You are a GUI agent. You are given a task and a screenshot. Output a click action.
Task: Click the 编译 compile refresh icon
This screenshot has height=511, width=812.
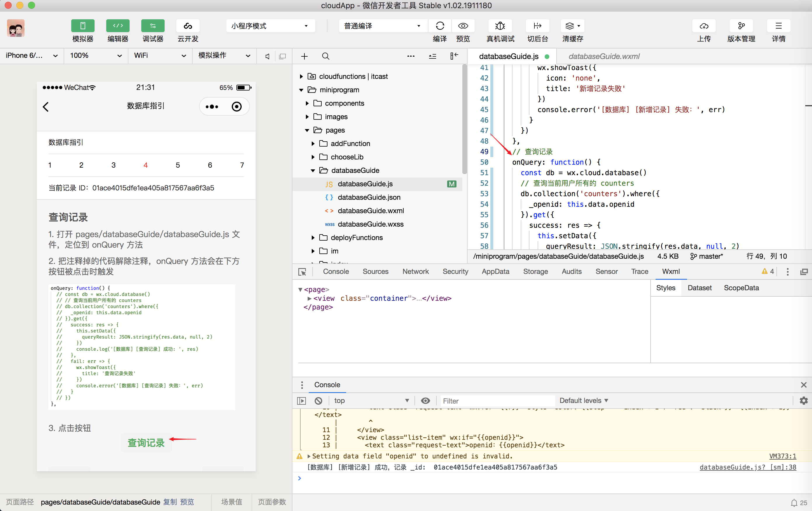[x=440, y=26]
